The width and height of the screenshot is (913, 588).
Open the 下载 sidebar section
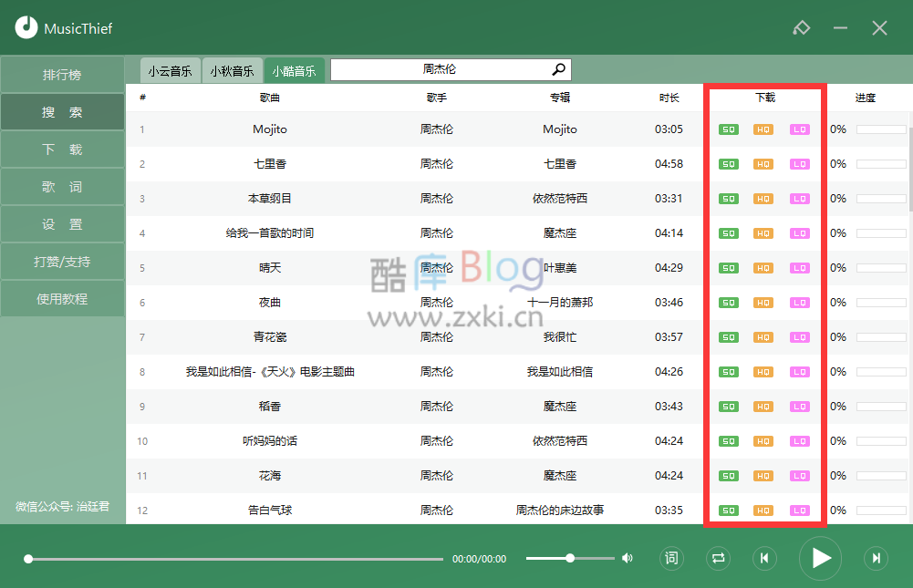coord(62,149)
